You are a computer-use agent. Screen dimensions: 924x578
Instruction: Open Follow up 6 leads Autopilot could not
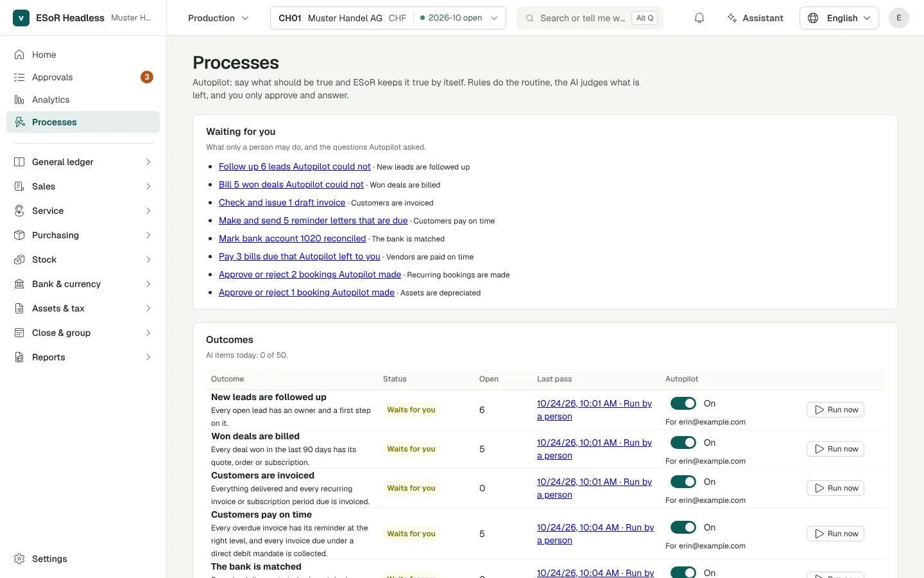(295, 166)
